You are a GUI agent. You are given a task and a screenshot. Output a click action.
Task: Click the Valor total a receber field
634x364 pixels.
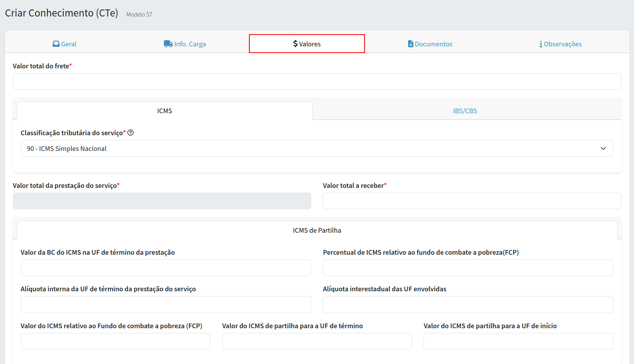coord(472,201)
